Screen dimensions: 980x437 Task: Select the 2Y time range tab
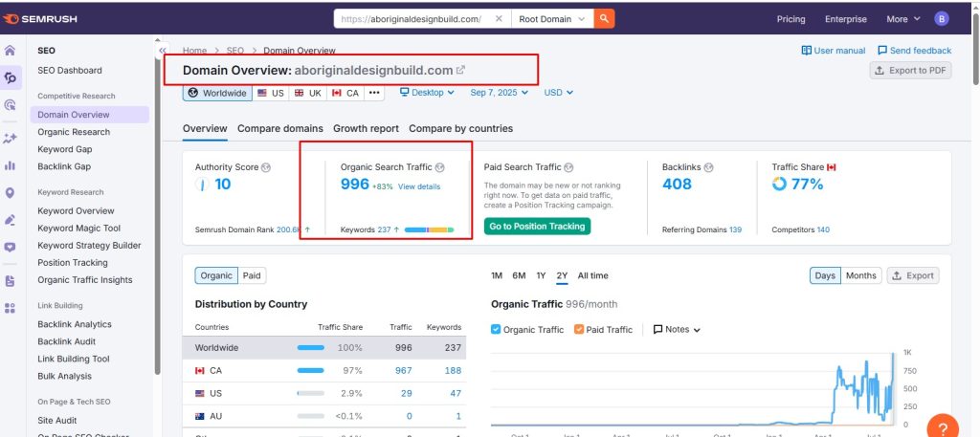point(562,275)
